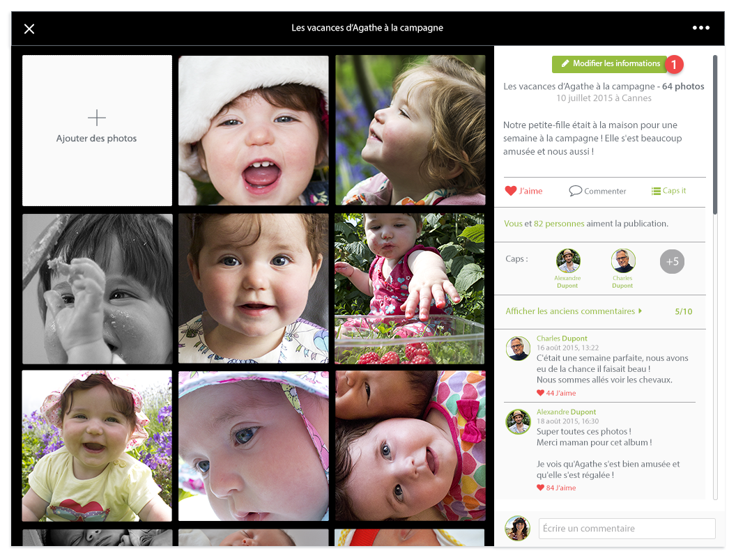Viewport: 736px width, 560px height.
Task: Like the album with the J'aime heart
Action: coord(511,191)
